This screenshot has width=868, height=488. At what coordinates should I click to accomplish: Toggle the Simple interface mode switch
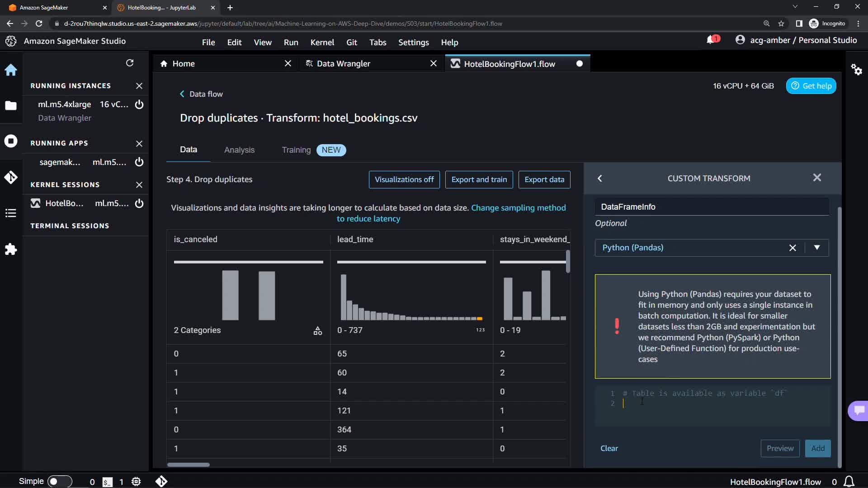point(59,481)
